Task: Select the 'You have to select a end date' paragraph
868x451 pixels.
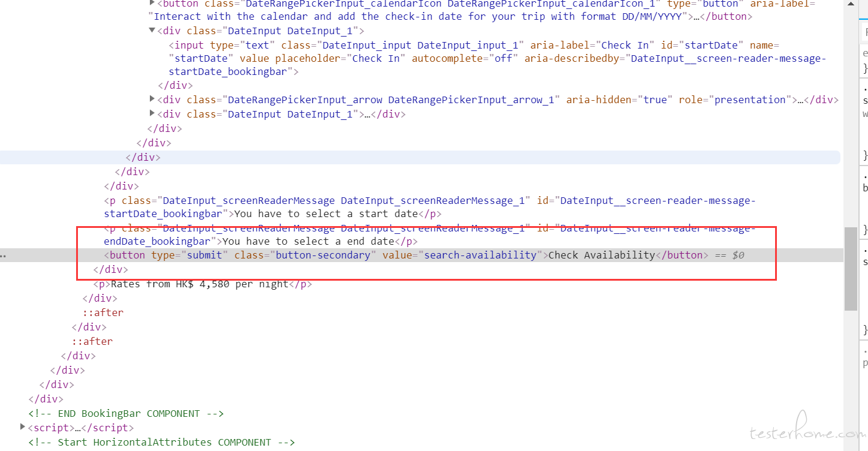Action: (x=429, y=234)
